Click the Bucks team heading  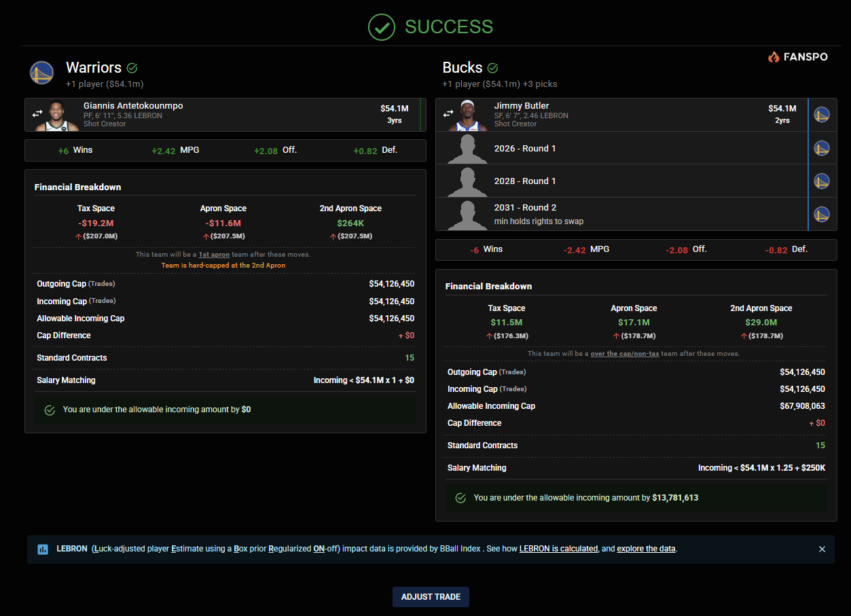tap(463, 68)
